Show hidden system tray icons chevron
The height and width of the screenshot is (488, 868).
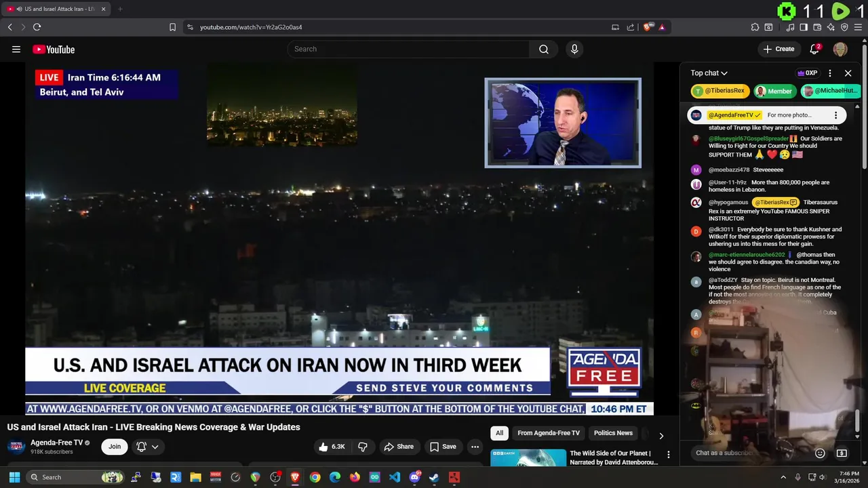783,477
